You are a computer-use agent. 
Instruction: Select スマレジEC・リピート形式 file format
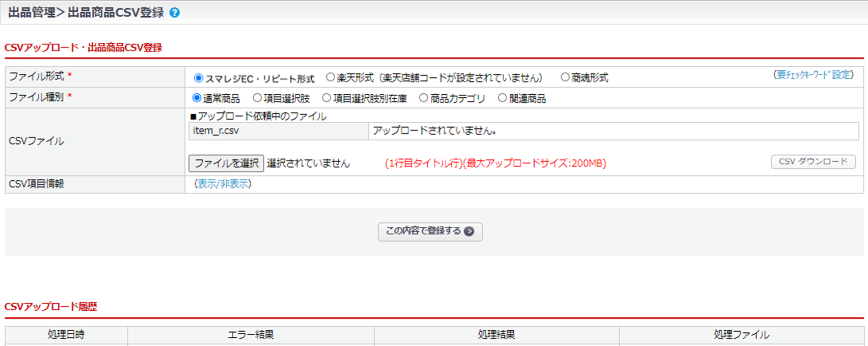coord(199,78)
